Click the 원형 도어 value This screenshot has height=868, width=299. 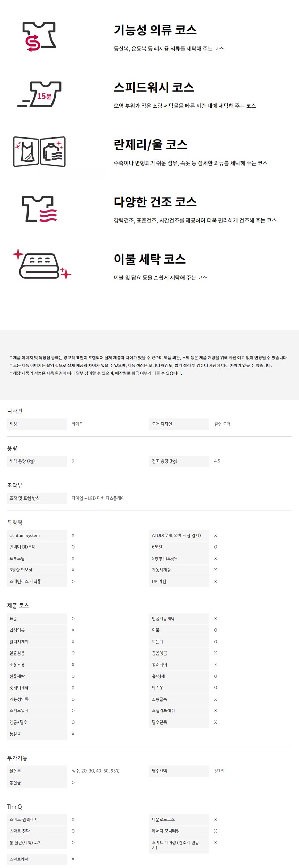(x=222, y=424)
